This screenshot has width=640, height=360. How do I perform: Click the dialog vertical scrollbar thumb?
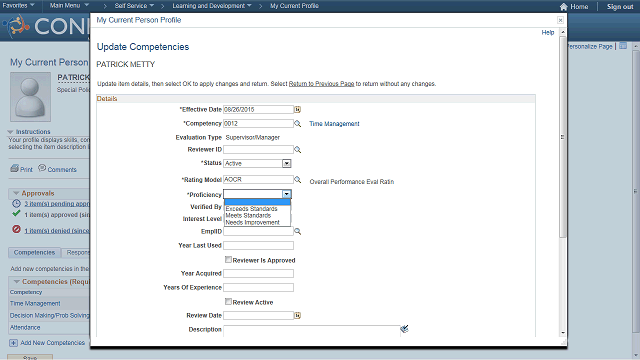point(563,137)
